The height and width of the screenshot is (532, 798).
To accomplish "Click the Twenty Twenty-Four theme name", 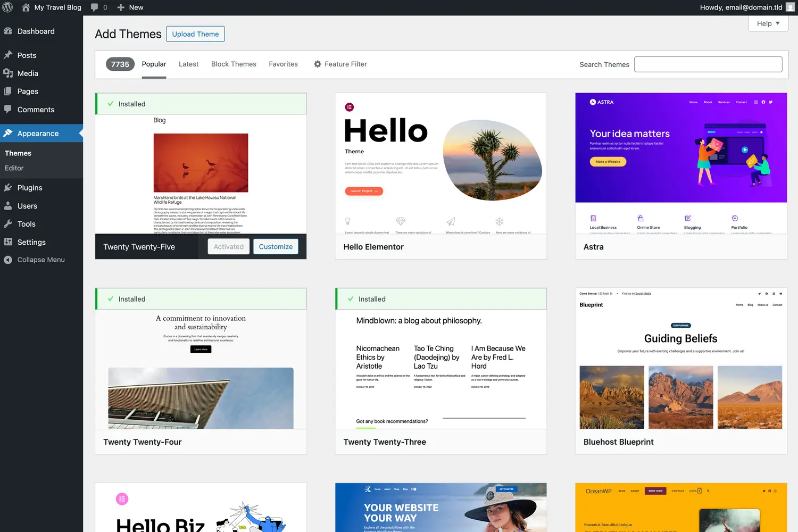I will point(143,442).
